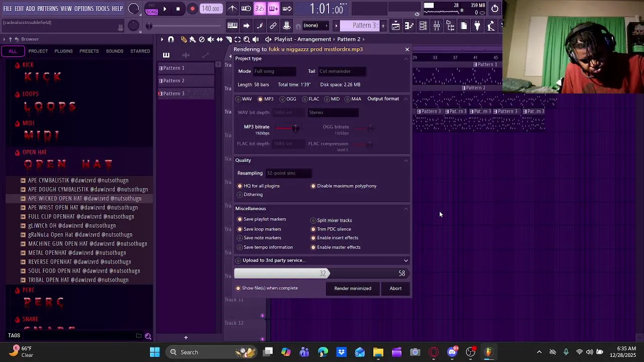The height and width of the screenshot is (362, 644).
Task: Start playback with the transport play button
Action: coord(165,9)
